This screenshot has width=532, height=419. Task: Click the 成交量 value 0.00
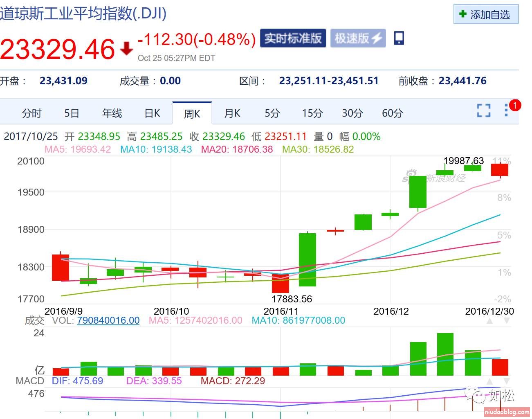point(170,81)
